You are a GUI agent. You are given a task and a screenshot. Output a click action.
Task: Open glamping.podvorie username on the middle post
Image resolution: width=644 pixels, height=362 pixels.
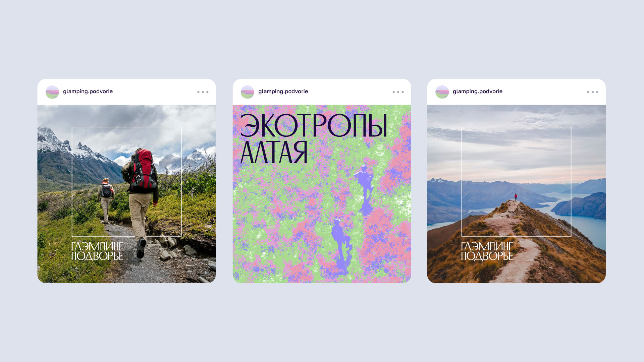coord(283,92)
